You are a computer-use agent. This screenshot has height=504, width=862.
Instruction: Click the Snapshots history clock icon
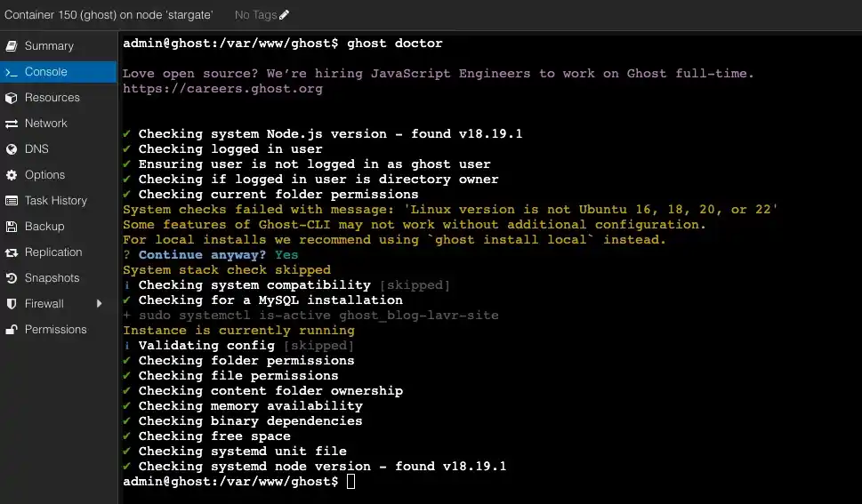tap(11, 278)
